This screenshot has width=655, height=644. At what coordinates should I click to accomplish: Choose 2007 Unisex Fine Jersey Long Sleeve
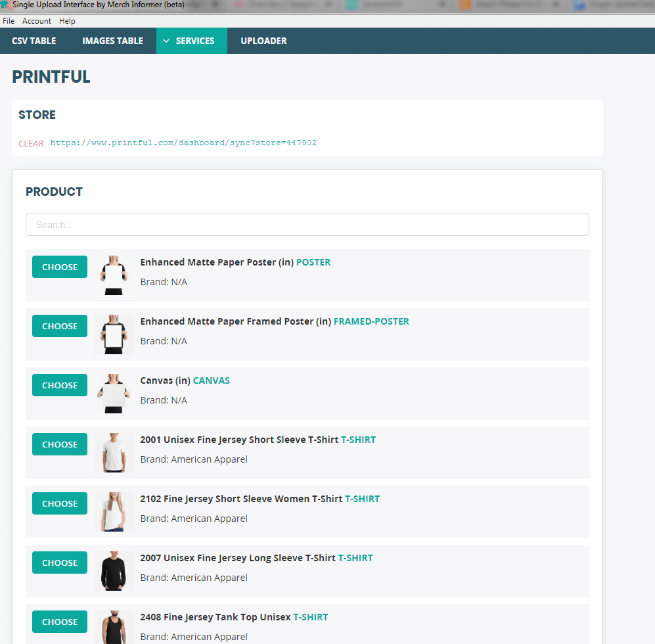click(60, 563)
